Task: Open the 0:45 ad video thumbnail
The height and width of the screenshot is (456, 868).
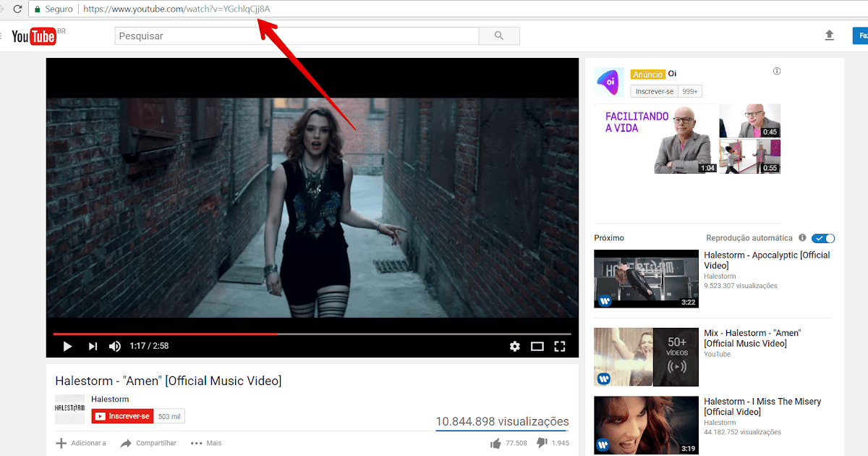Action: [750, 121]
